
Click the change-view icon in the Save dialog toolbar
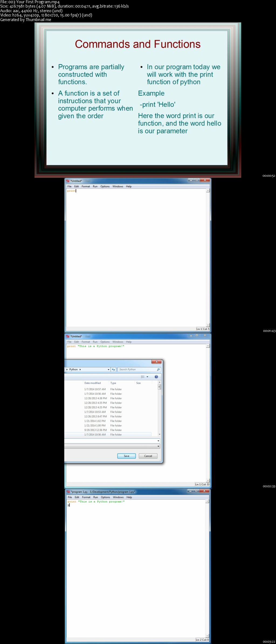coord(143,377)
